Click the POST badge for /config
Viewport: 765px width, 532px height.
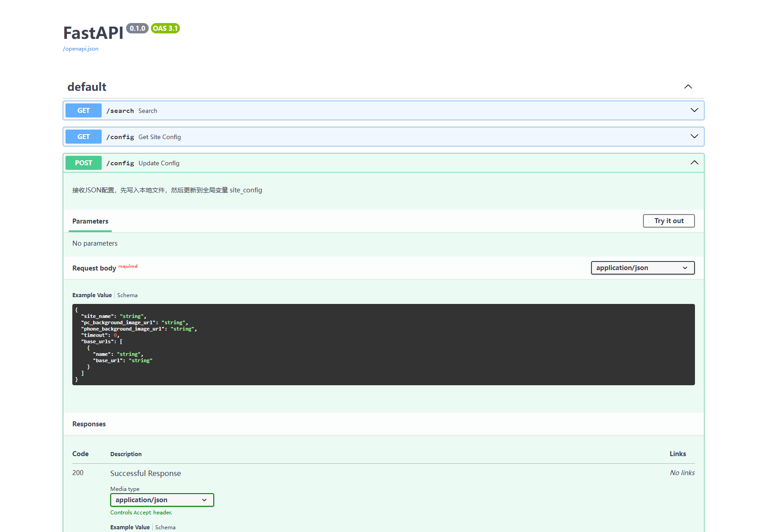click(84, 163)
